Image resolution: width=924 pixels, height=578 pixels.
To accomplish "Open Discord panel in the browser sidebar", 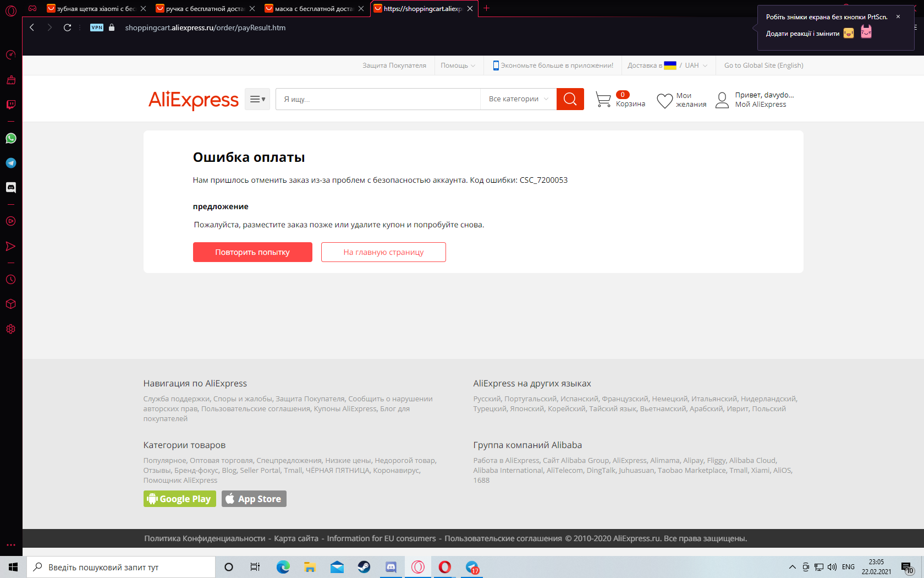I will (x=10, y=187).
